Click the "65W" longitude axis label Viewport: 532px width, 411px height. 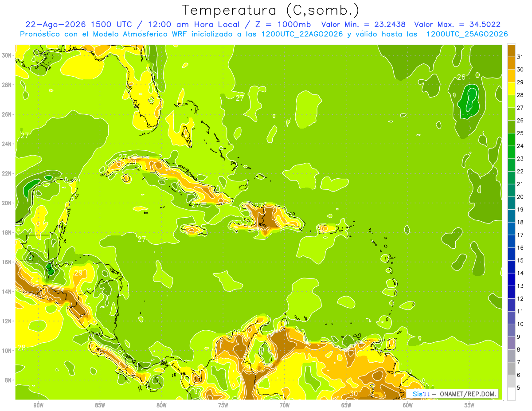[346, 405]
